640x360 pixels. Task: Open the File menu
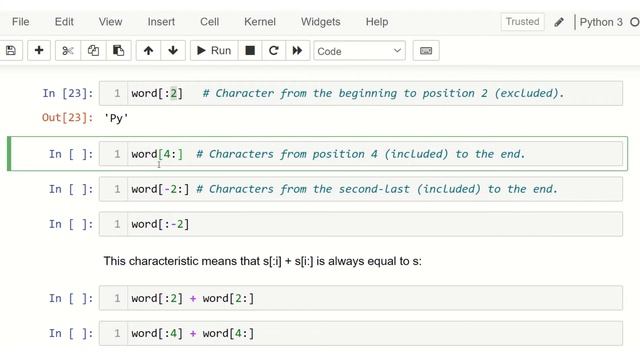[20, 22]
